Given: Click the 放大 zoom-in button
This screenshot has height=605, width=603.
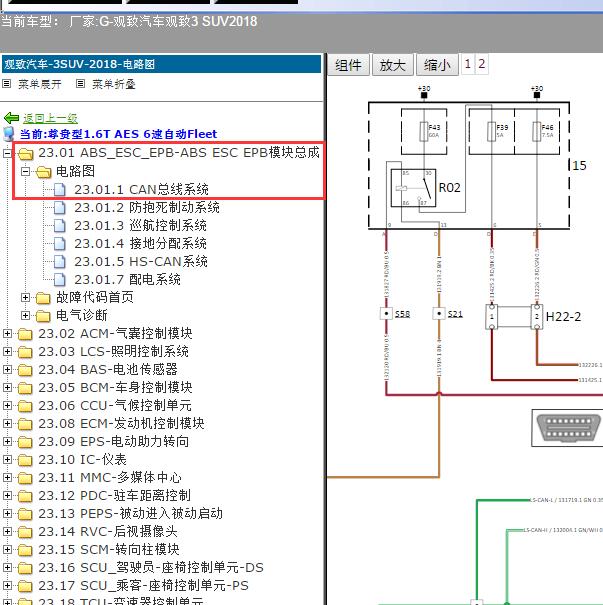Looking at the screenshot, I should click(393, 65).
